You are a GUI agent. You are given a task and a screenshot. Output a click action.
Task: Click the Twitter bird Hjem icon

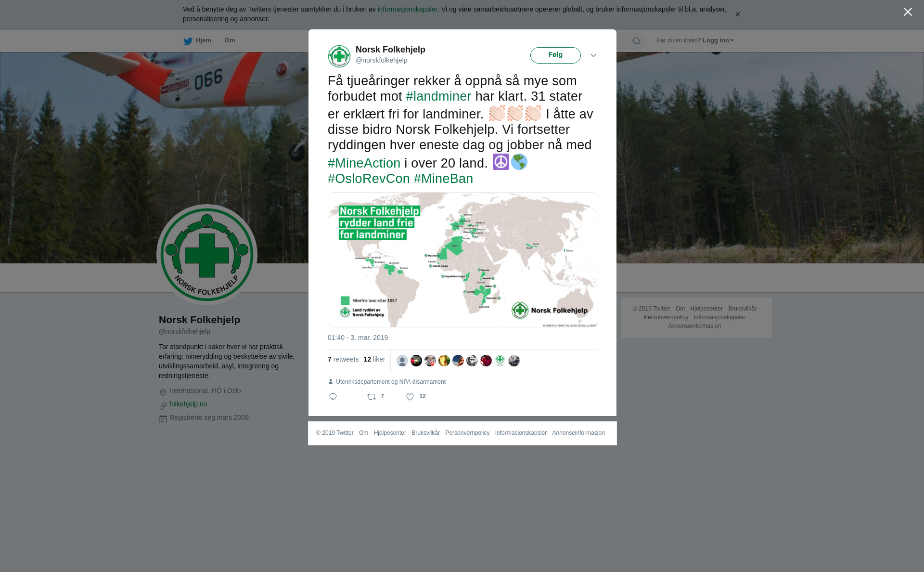188,41
